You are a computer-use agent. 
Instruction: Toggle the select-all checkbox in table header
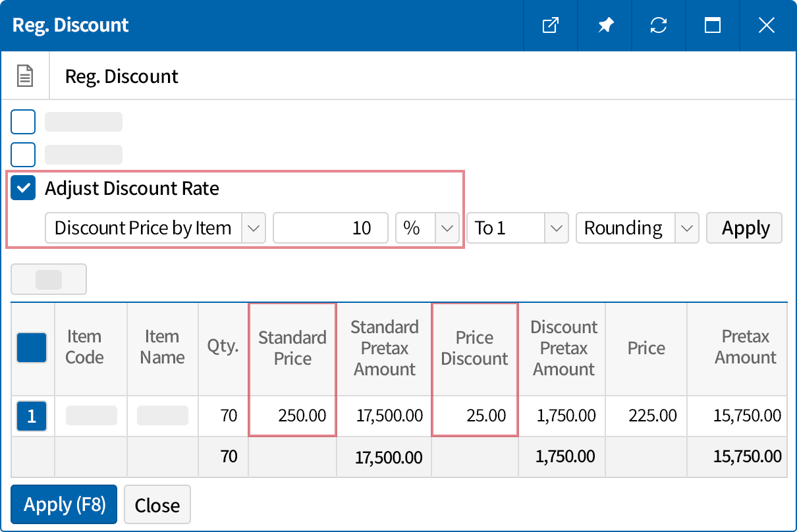pos(32,348)
